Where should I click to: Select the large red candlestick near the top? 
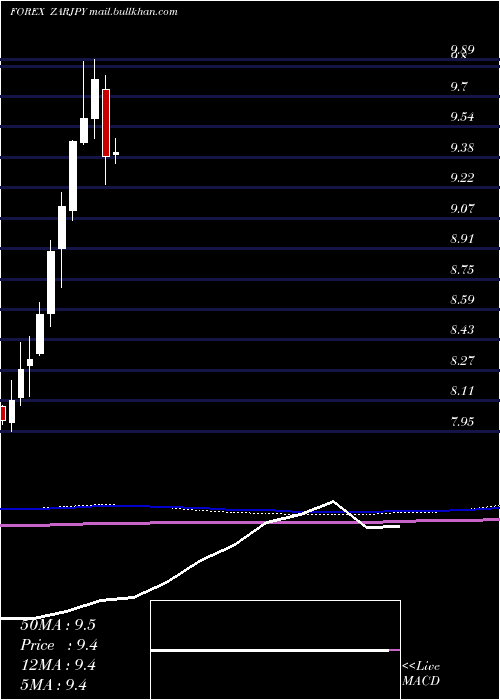(106, 123)
